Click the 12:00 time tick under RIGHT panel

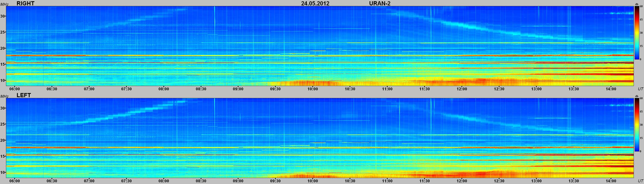click(462, 89)
